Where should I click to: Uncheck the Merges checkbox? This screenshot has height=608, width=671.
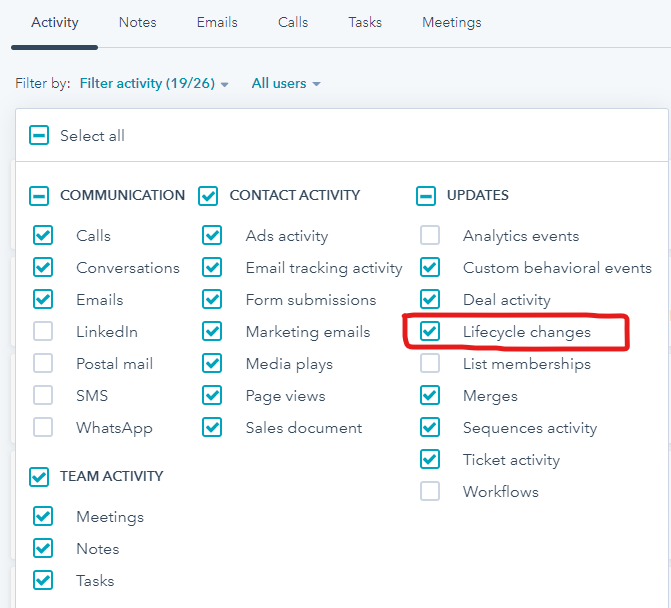[430, 395]
